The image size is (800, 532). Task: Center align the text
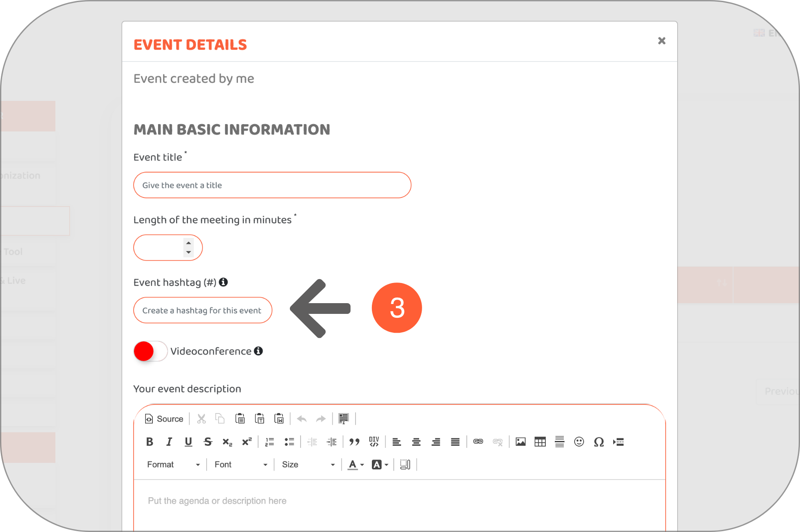click(x=416, y=442)
